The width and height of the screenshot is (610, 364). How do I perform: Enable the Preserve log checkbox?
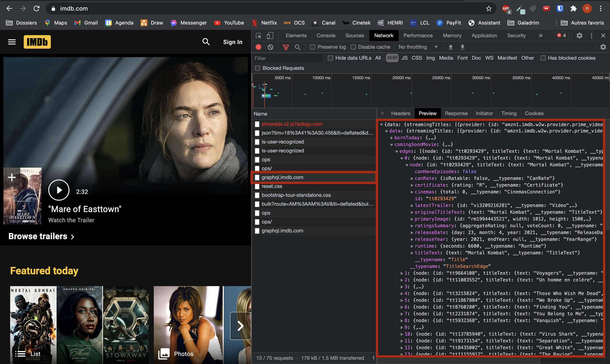point(312,47)
